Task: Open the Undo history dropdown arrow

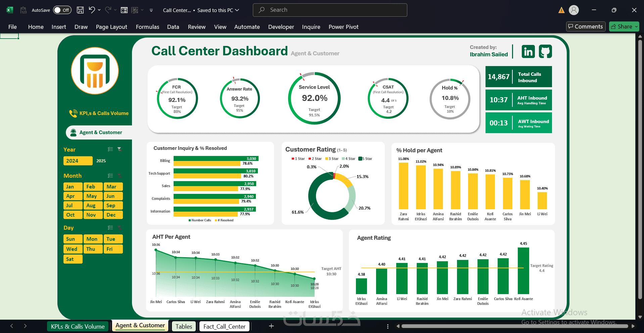Action: coord(99,10)
